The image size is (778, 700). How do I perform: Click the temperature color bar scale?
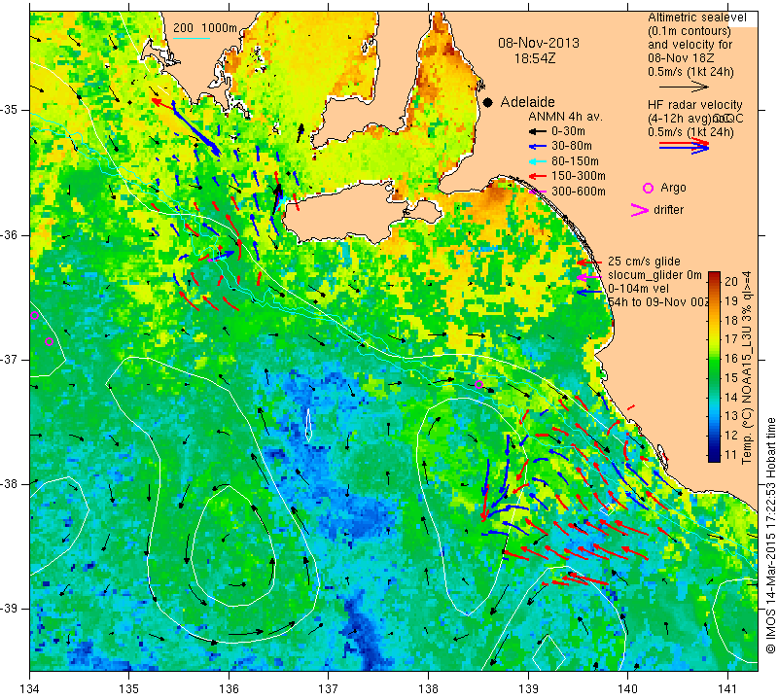coord(714,367)
